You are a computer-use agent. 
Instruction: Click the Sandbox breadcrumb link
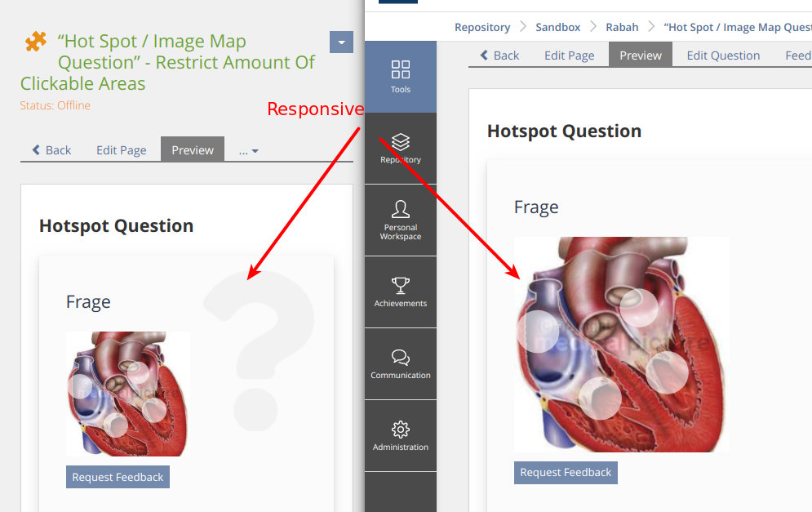[557, 27]
